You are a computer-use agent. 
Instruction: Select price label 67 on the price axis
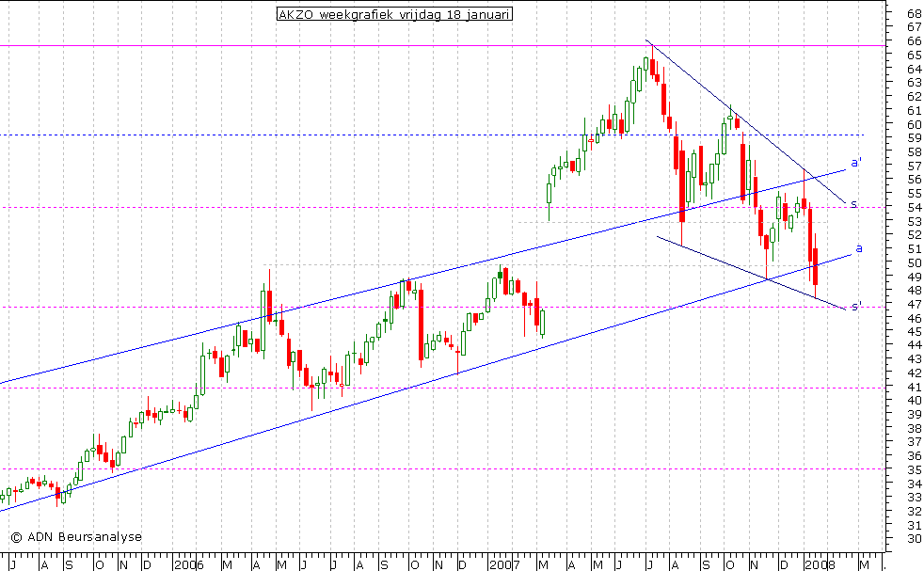[915, 27]
